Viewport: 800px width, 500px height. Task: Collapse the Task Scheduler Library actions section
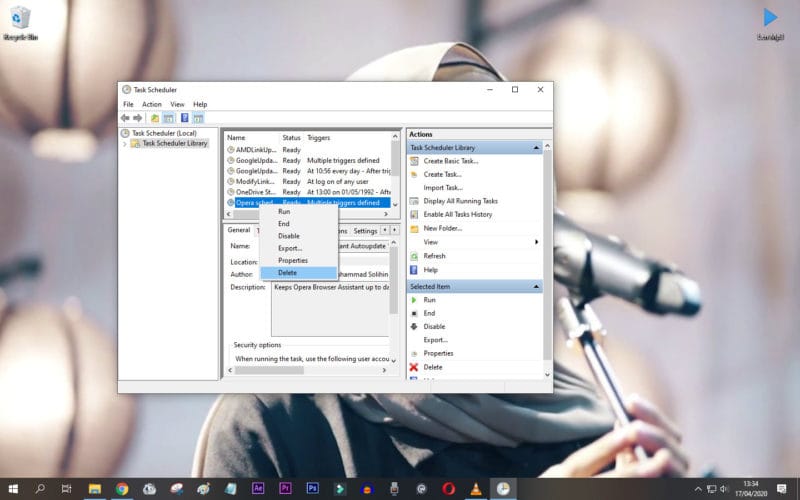tap(536, 147)
